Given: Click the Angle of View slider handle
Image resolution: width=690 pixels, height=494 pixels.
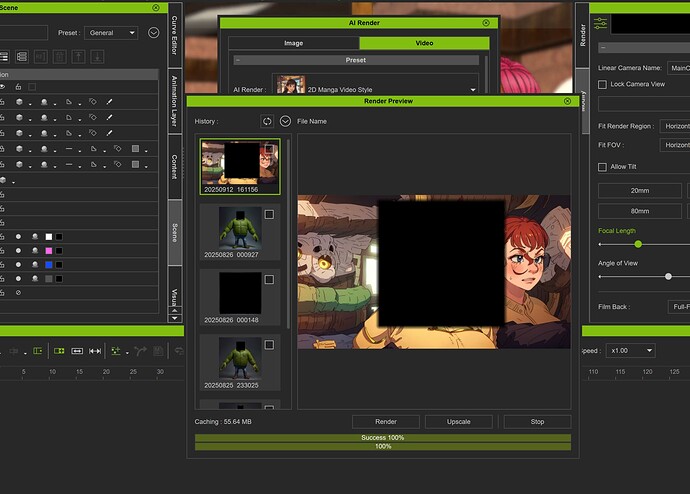Looking at the screenshot, I should tap(668, 277).
